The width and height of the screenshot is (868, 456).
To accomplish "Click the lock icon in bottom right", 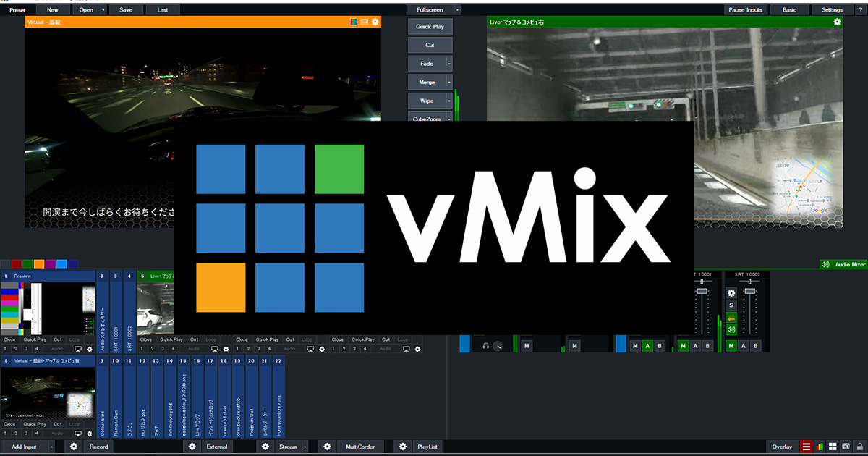I will point(860,447).
